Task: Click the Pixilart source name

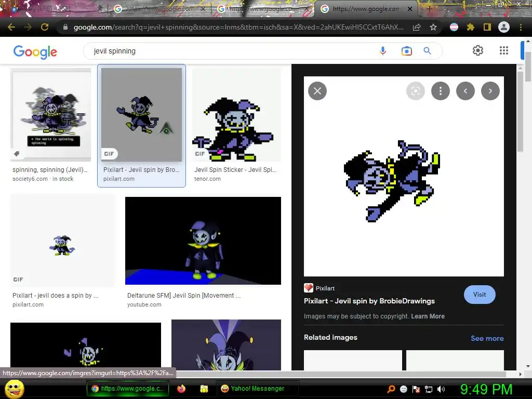Action: pyautogui.click(x=325, y=288)
